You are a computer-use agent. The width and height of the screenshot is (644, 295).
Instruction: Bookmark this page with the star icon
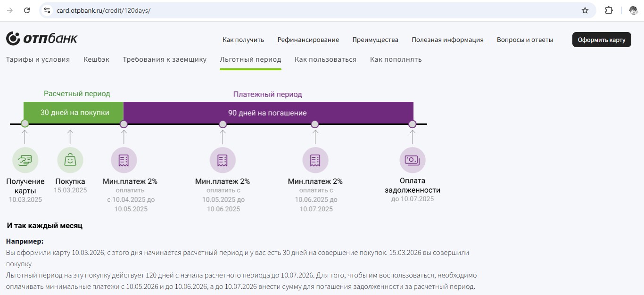click(x=585, y=10)
